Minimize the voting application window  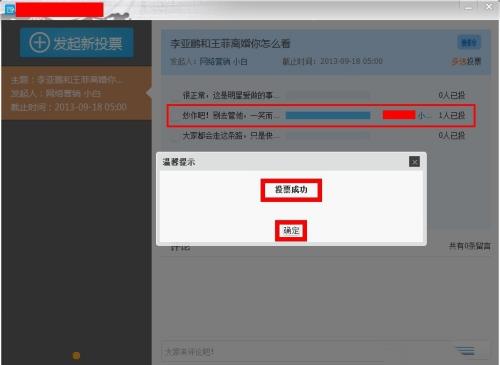click(468, 7)
